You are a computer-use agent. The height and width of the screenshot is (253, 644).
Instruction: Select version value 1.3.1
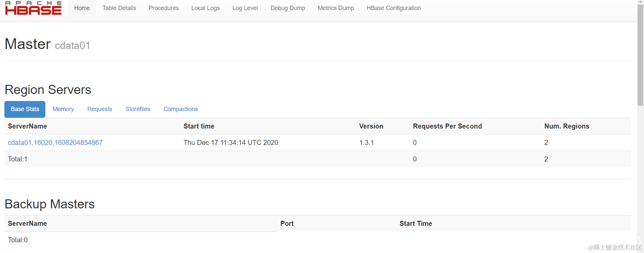367,143
